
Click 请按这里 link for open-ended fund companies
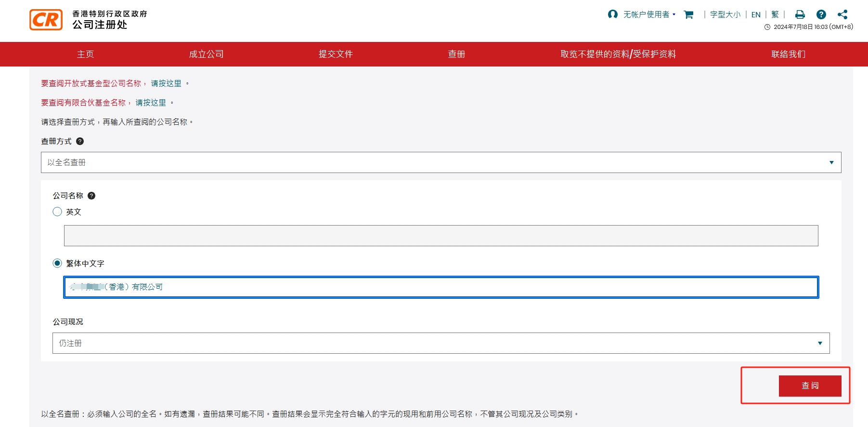pyautogui.click(x=166, y=83)
